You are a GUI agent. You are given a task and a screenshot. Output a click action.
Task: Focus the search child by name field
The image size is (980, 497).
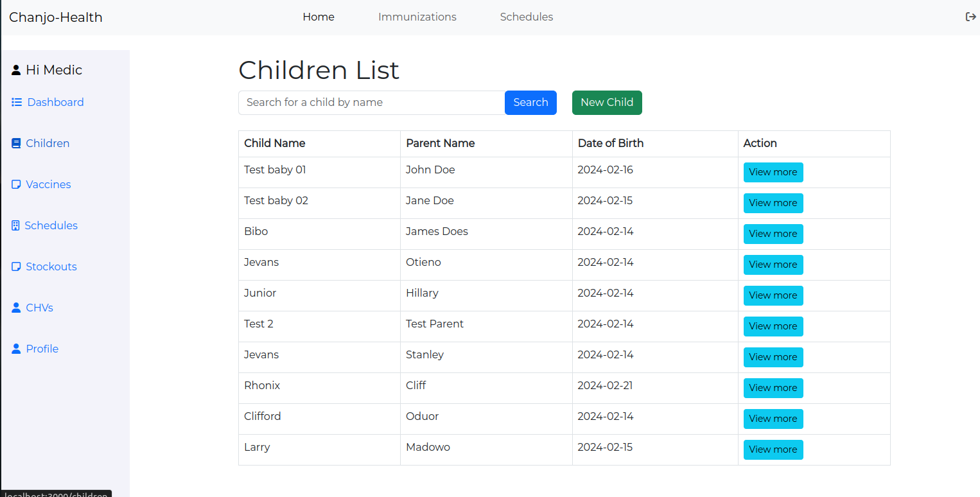coord(372,103)
